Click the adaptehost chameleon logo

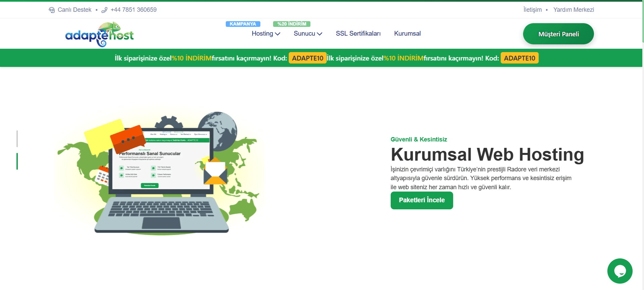click(x=99, y=34)
